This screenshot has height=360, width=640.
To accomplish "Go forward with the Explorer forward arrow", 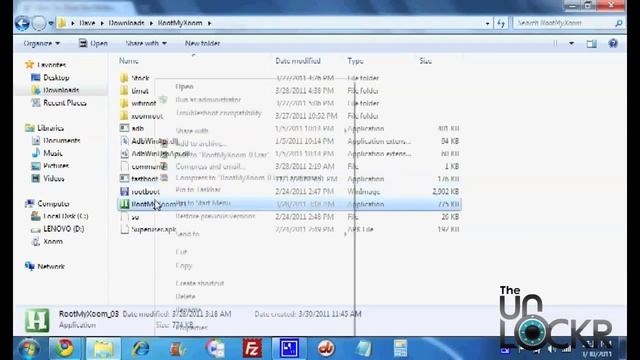I will point(39,23).
